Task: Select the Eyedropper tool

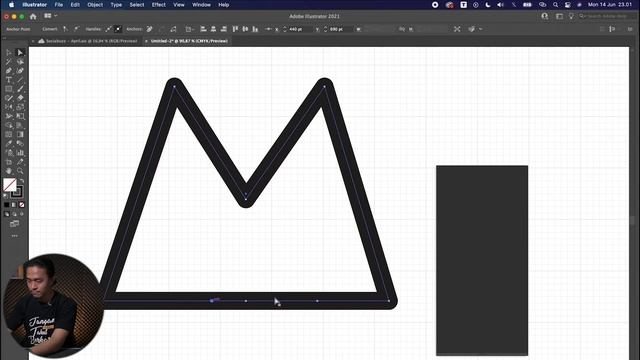Action: 9,143
